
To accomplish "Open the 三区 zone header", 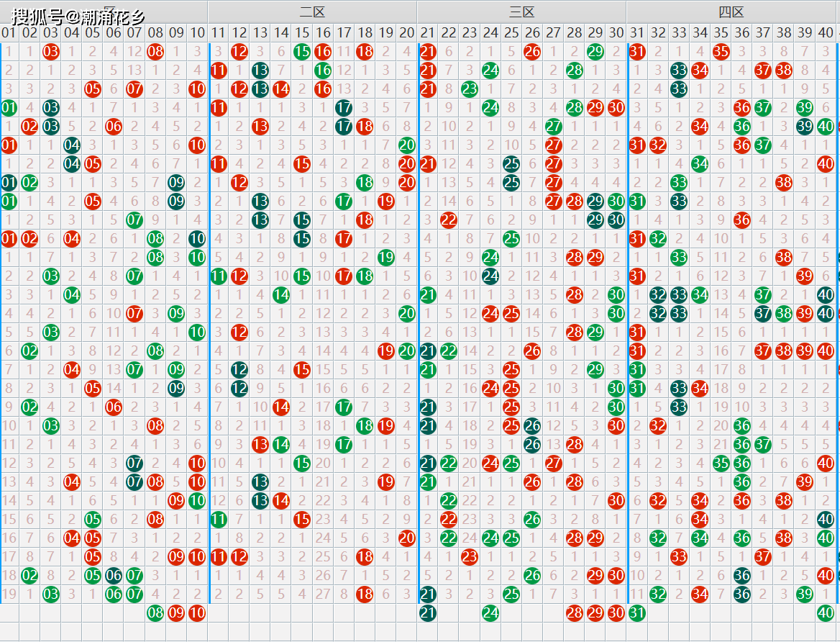I will click(x=521, y=12).
